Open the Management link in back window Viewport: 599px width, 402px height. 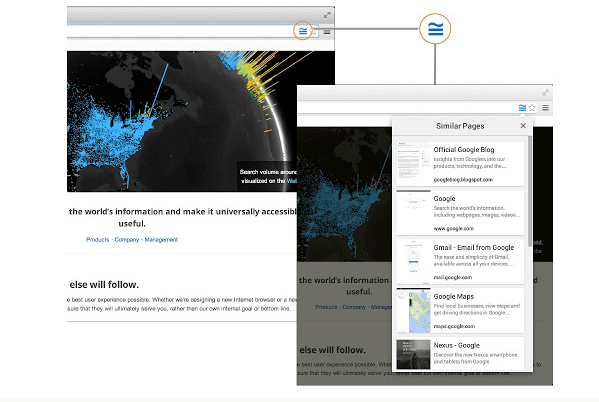(x=161, y=240)
